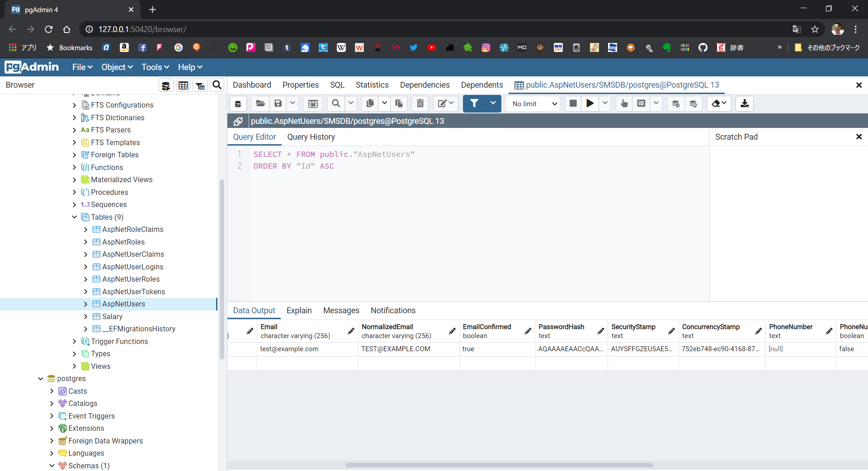Screen dimensions: 868x471
Task: Click the connection database icon in toolbar
Action: pos(238,104)
